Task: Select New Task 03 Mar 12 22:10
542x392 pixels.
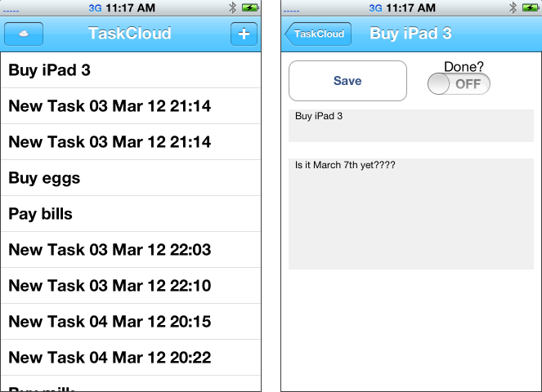Action: coord(131,286)
